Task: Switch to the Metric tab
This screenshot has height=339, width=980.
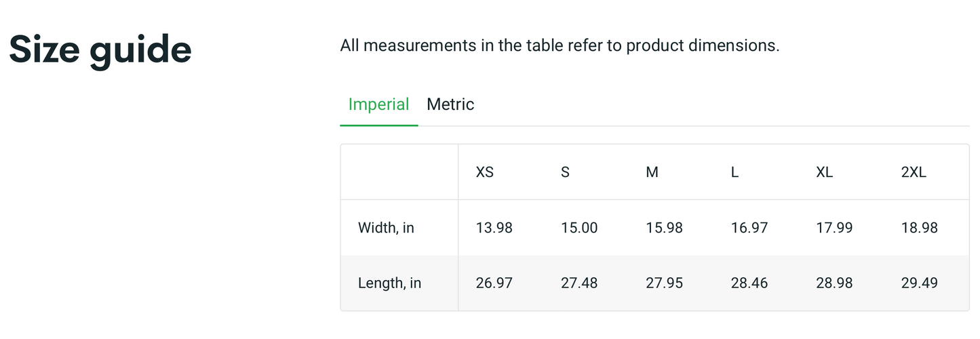Action: pyautogui.click(x=450, y=104)
